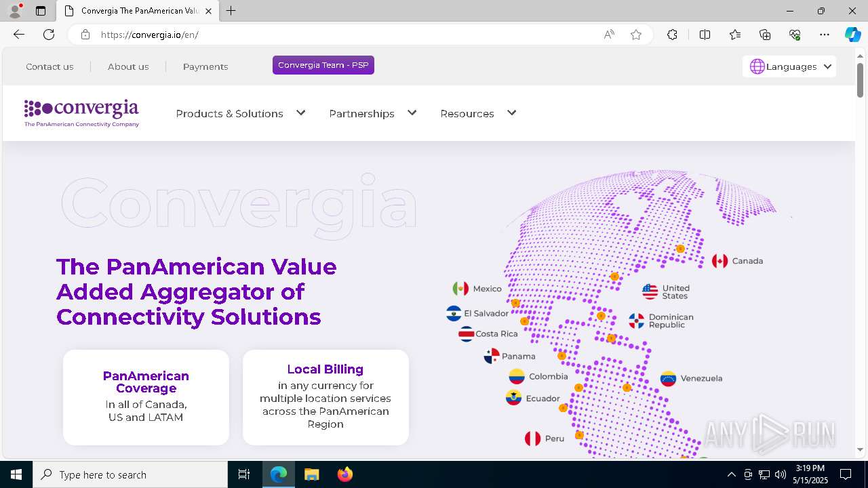This screenshot has width=868, height=488.
Task: Open Browser essentials icon
Action: click(795, 35)
